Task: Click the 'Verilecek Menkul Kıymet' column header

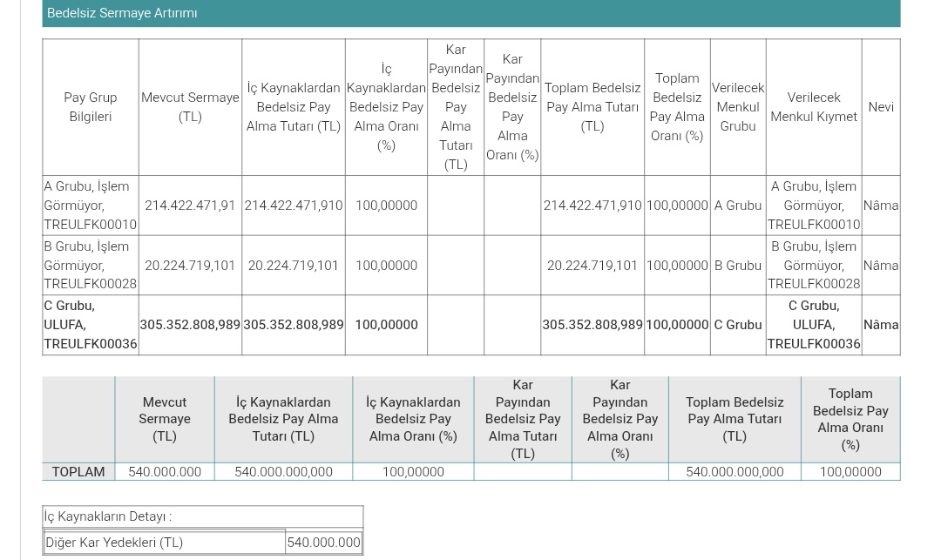Action: pos(814,107)
